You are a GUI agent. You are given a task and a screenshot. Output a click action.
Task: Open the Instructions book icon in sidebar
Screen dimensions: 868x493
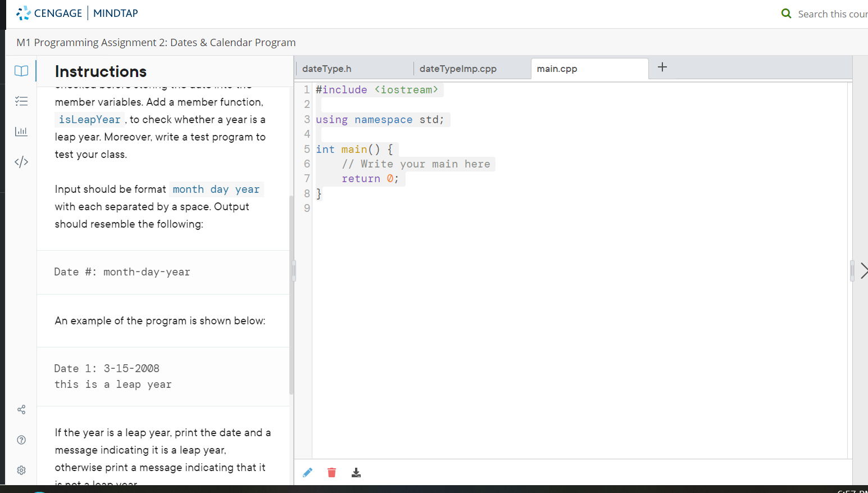(21, 71)
